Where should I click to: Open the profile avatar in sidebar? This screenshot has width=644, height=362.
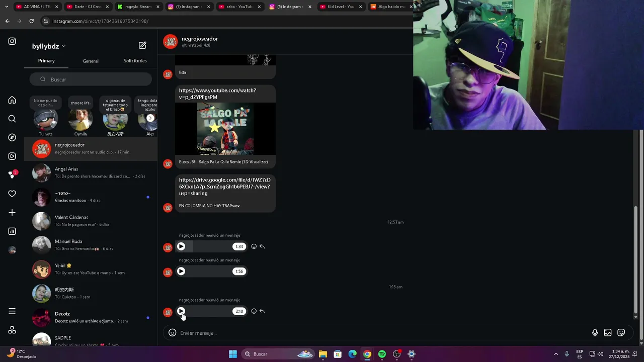point(12,250)
